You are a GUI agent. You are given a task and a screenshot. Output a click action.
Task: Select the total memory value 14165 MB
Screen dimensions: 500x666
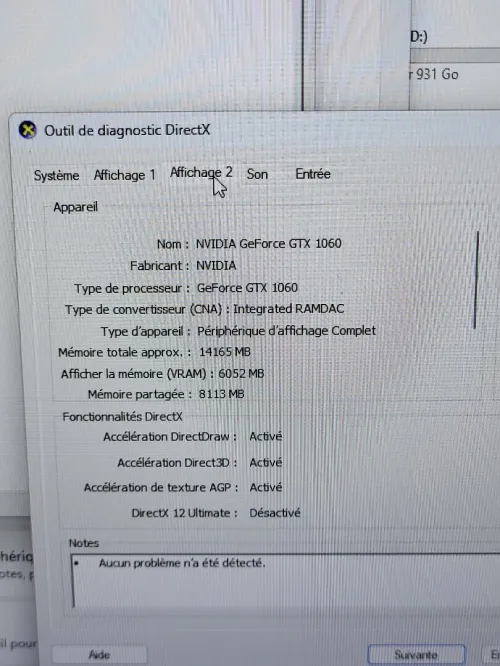pos(225,352)
